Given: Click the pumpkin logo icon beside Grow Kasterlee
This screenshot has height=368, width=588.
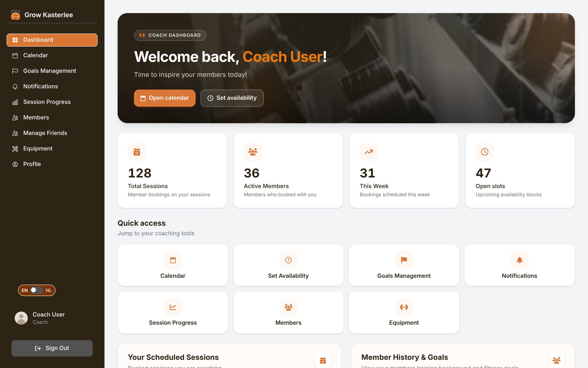Looking at the screenshot, I should [16, 15].
